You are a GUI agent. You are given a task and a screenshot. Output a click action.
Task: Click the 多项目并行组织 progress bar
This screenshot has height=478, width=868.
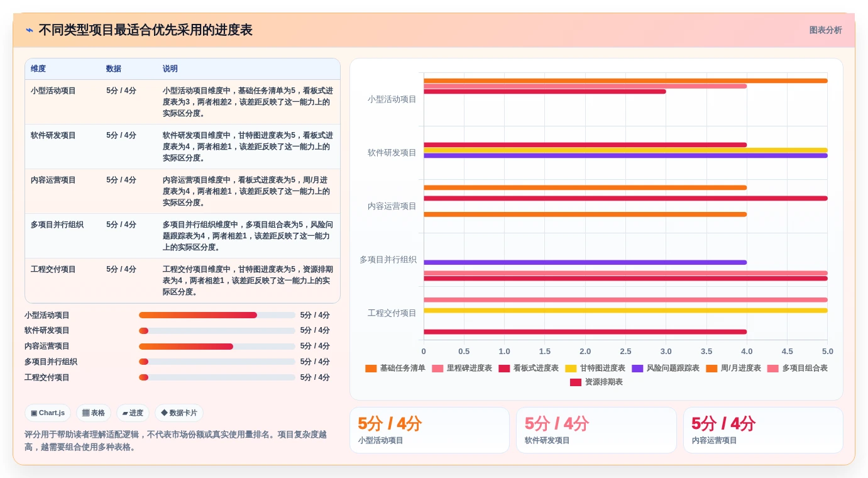[217, 362]
